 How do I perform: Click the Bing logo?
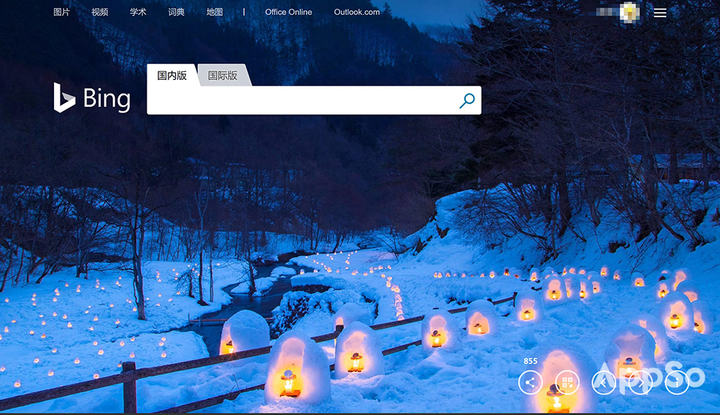pyautogui.click(x=92, y=98)
